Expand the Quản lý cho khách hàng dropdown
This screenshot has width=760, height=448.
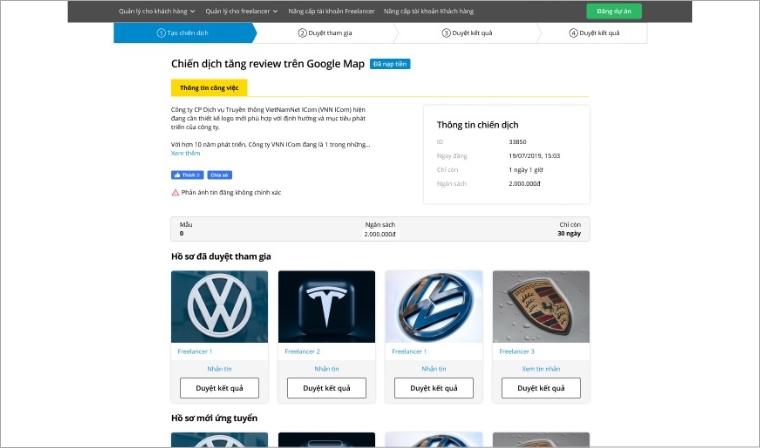pyautogui.click(x=157, y=11)
